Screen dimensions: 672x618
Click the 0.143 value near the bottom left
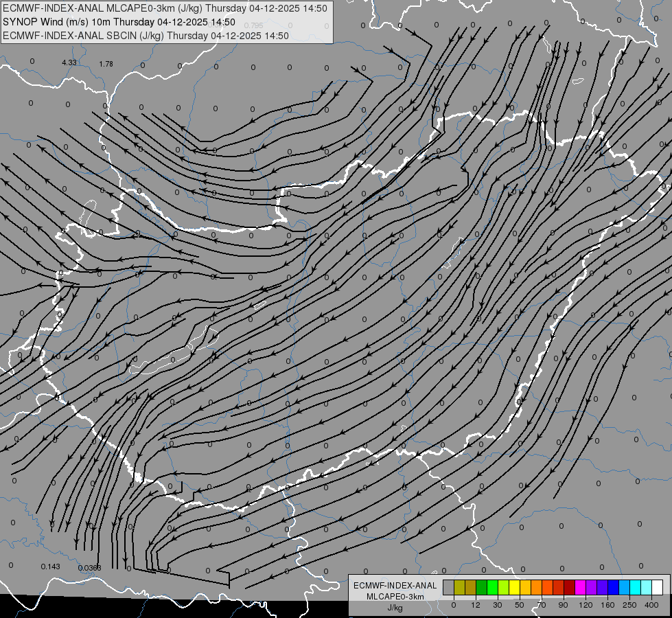pos(51,566)
